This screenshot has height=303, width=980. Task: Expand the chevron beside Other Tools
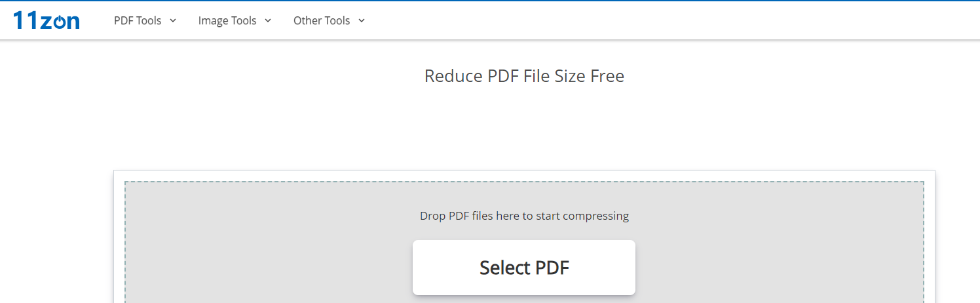362,20
